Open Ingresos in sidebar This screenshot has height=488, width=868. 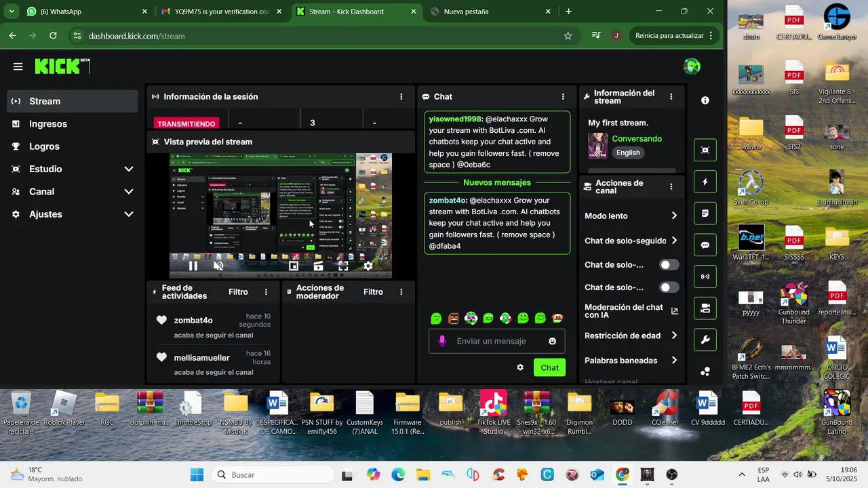coord(72,124)
